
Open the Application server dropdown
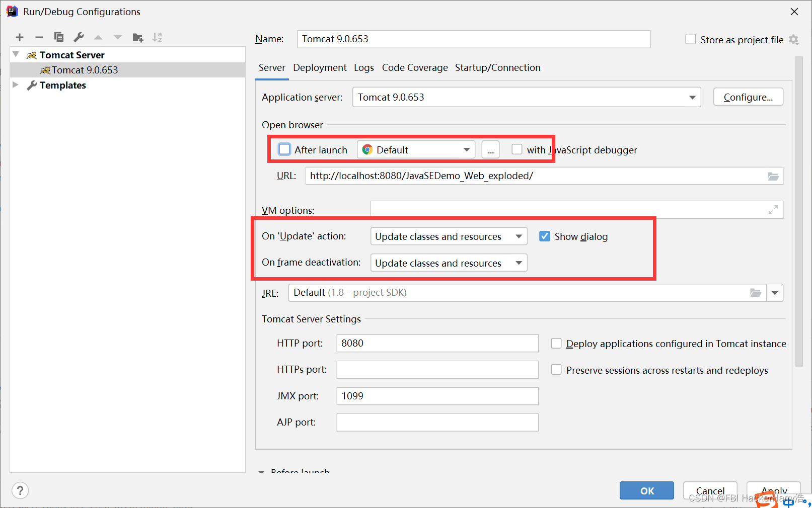527,97
